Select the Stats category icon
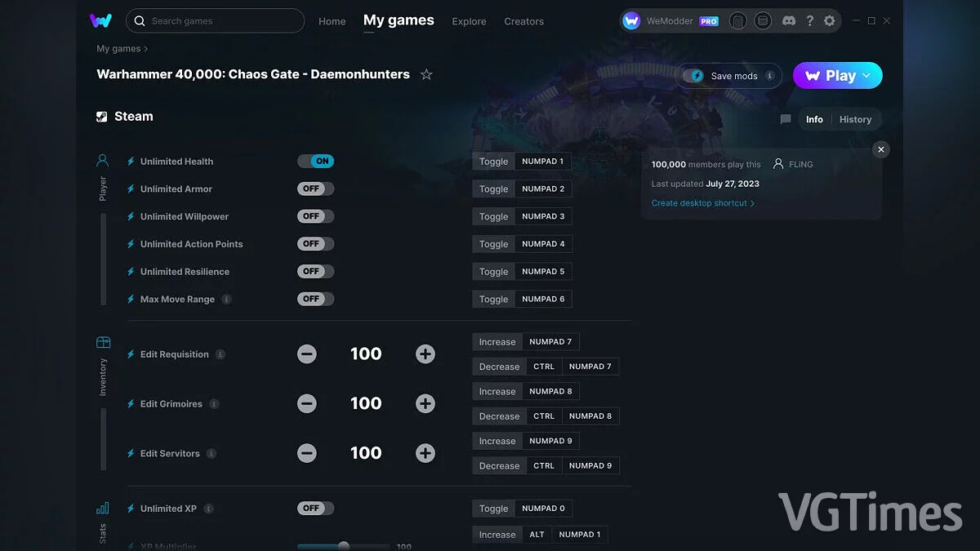Screen dimensions: 980x551 pyautogui.click(x=103, y=508)
